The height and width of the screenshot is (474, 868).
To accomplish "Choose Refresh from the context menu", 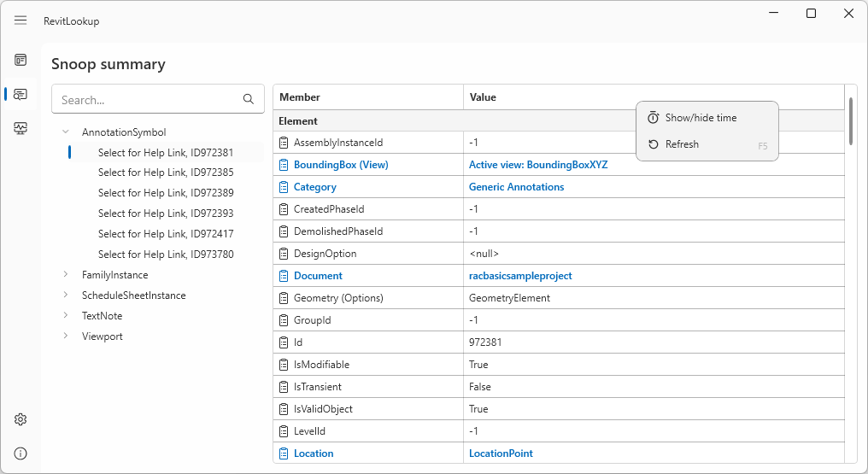I will click(707, 144).
